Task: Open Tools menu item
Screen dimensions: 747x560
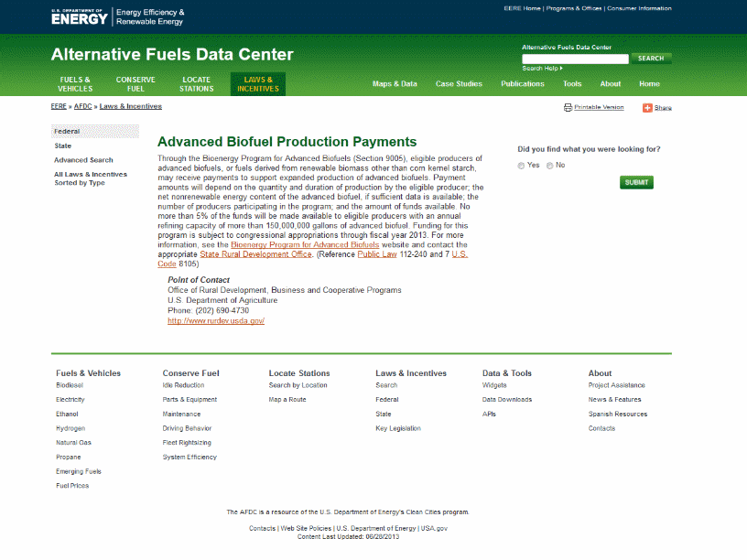Action: [x=572, y=84]
